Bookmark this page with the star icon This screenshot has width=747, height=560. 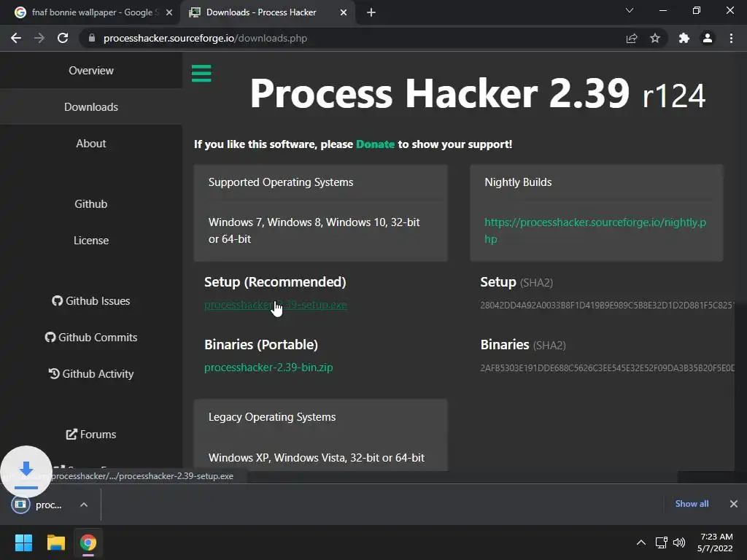[x=655, y=38]
